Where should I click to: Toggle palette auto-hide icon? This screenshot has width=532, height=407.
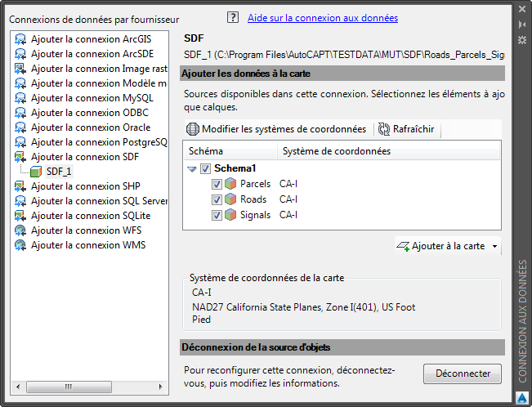coord(522,25)
